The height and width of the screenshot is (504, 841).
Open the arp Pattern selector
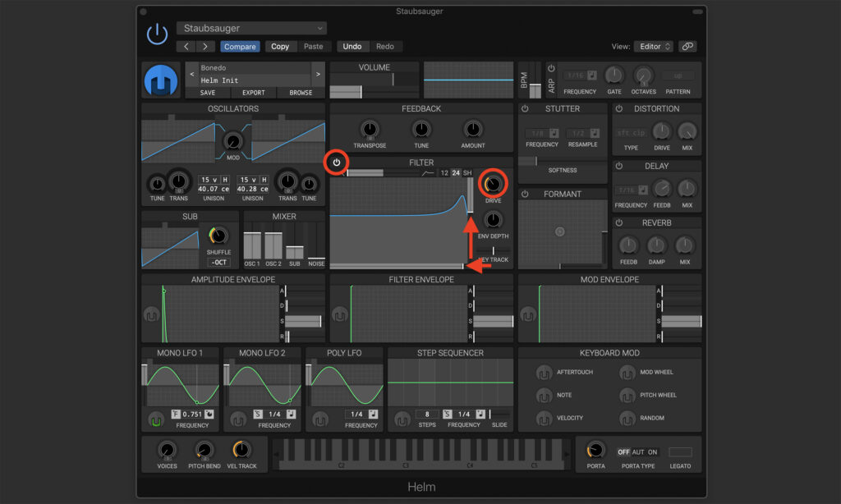[x=678, y=76]
